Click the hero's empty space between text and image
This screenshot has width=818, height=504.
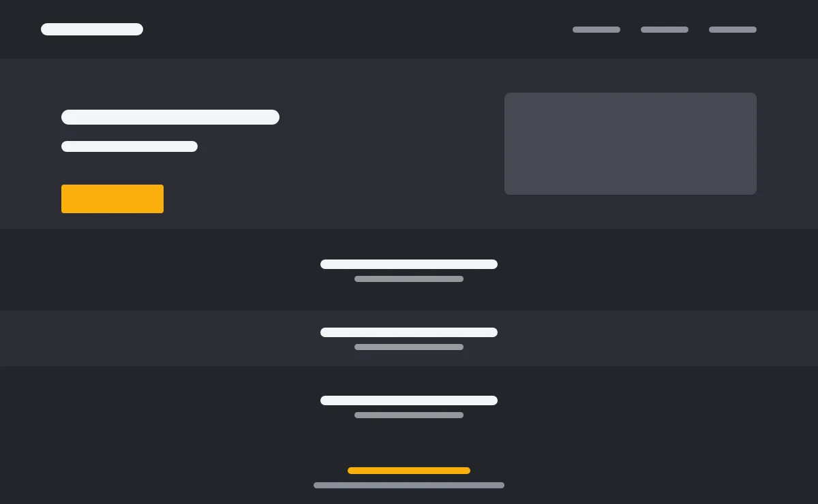pyautogui.click(x=392, y=144)
